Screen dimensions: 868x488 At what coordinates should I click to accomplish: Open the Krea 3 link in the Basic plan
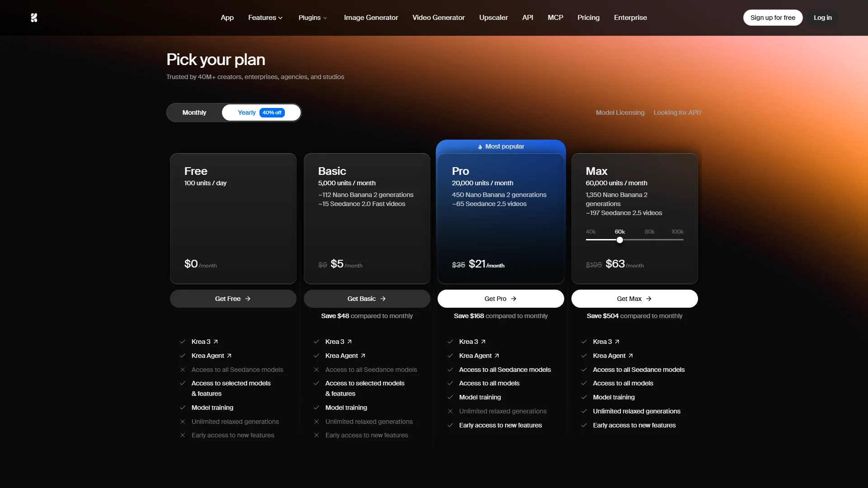(339, 342)
